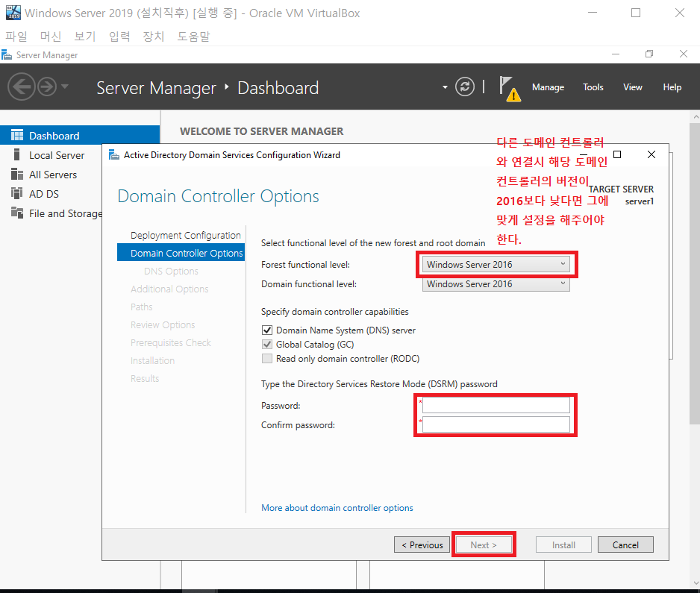This screenshot has width=700, height=593.
Task: Toggle Read only domain controller (RODC) checkbox
Action: [x=267, y=359]
